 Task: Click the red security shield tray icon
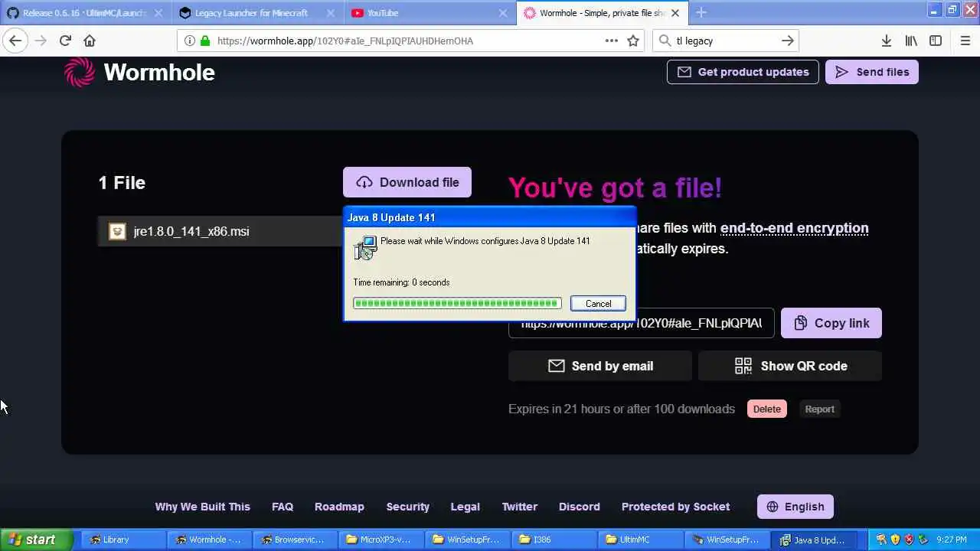pos(909,540)
